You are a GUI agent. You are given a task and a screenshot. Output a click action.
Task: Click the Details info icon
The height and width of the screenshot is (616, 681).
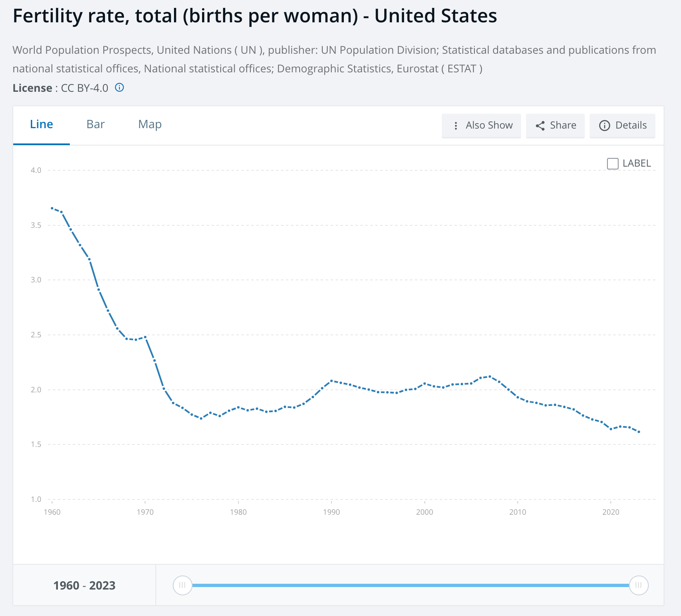pyautogui.click(x=605, y=126)
